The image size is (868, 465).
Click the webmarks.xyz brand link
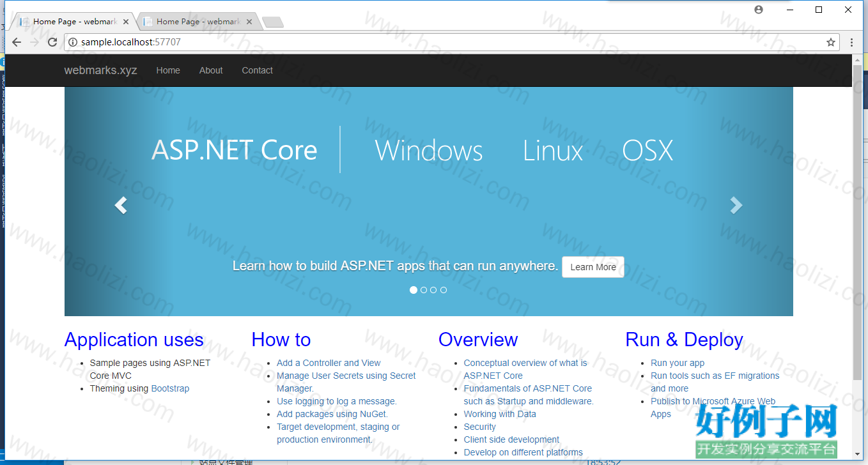[x=100, y=70]
